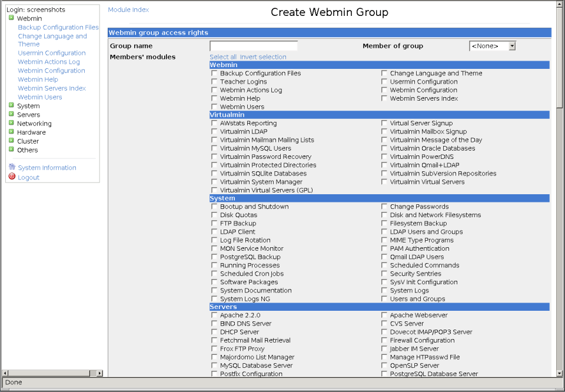
Task: Tick the Firewall Configuration checkbox
Action: [x=384, y=340]
